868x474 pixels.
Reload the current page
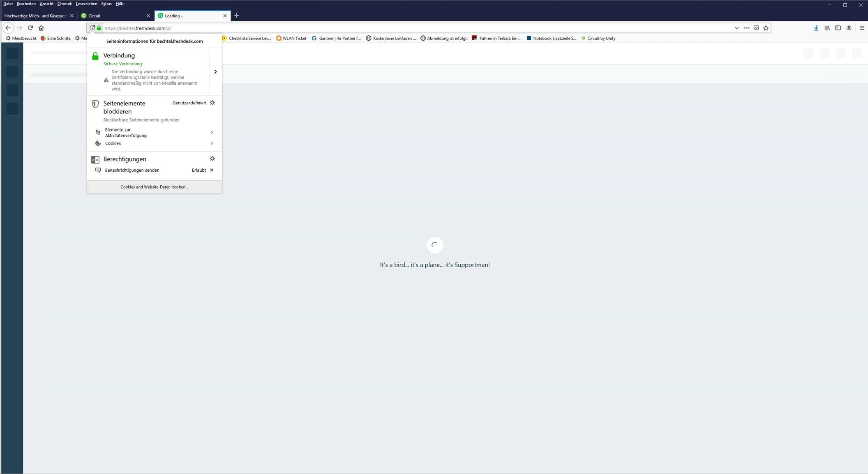[30, 28]
